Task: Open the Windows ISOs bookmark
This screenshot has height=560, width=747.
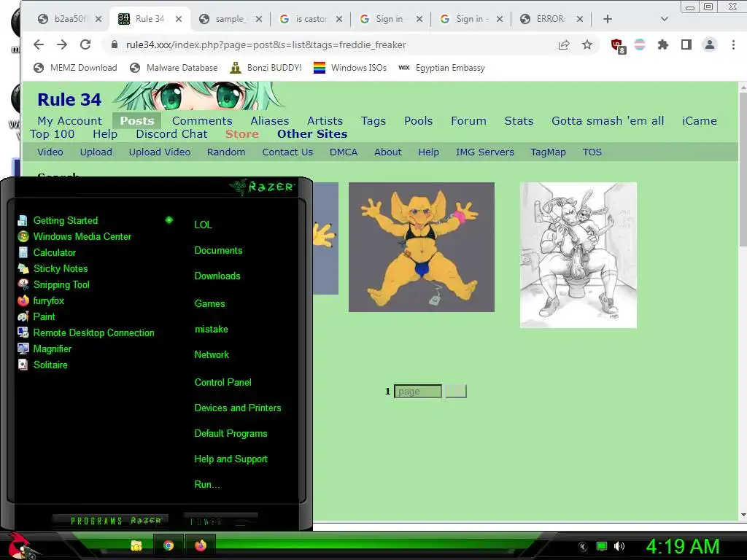Action: 350,68
